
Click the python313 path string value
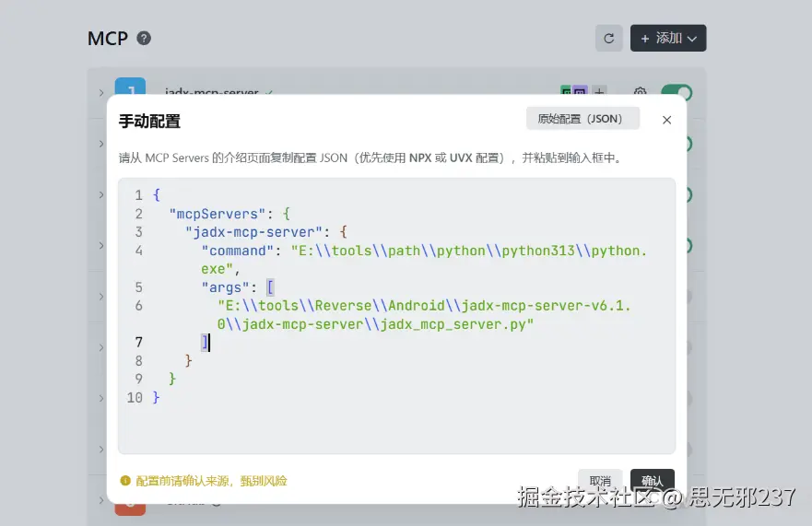point(468,251)
